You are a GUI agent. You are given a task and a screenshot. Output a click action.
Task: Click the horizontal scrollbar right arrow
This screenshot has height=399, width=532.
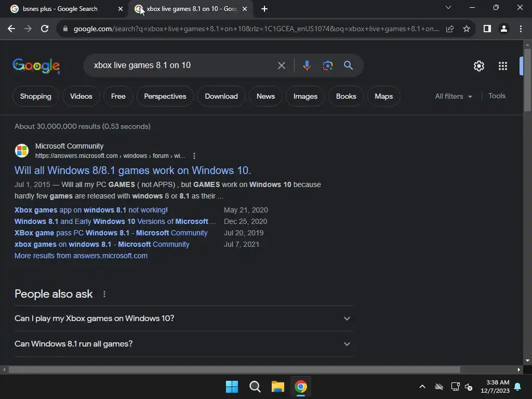(x=519, y=369)
